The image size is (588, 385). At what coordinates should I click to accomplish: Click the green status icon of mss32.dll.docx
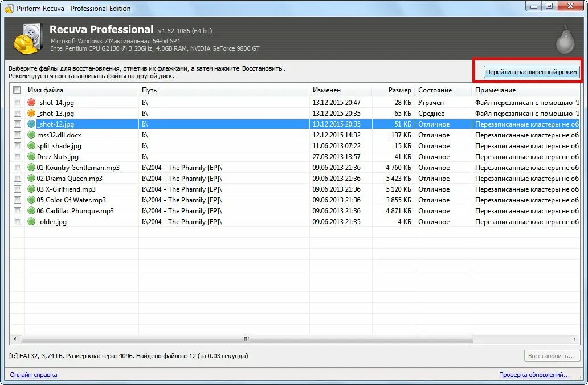pyautogui.click(x=31, y=135)
